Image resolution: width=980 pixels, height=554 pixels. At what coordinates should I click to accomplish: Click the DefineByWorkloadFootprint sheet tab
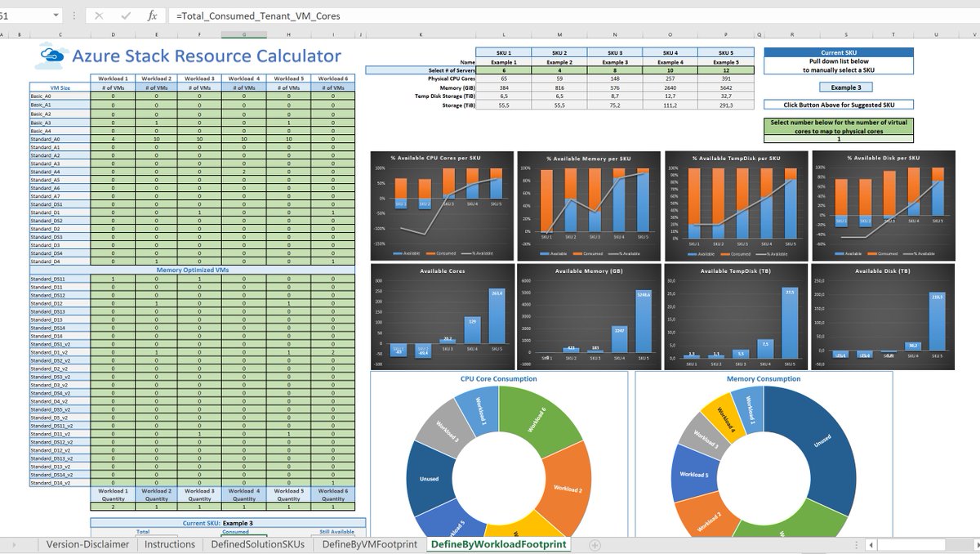tap(497, 544)
